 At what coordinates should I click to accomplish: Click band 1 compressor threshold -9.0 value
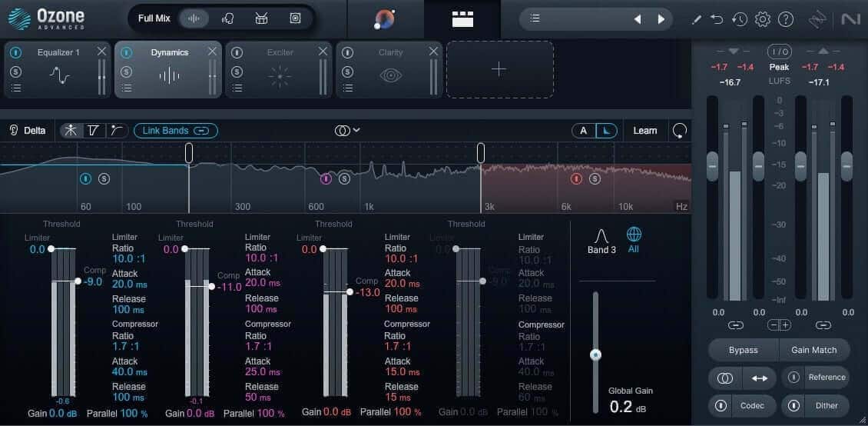94,281
